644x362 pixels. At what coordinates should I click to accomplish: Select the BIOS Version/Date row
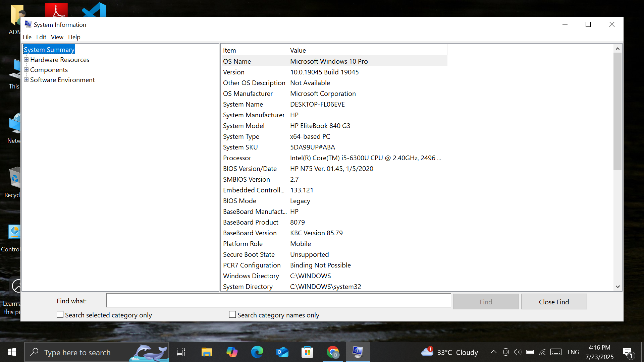coord(334,169)
